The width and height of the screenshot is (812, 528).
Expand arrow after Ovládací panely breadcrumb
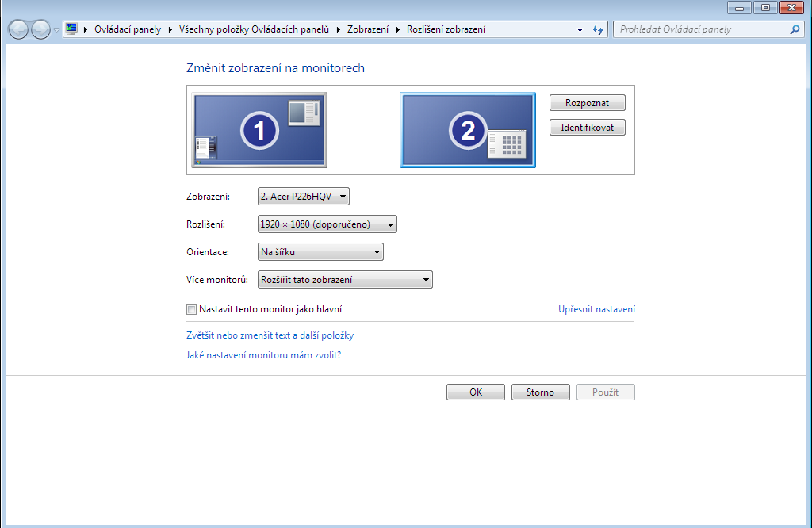tap(170, 29)
